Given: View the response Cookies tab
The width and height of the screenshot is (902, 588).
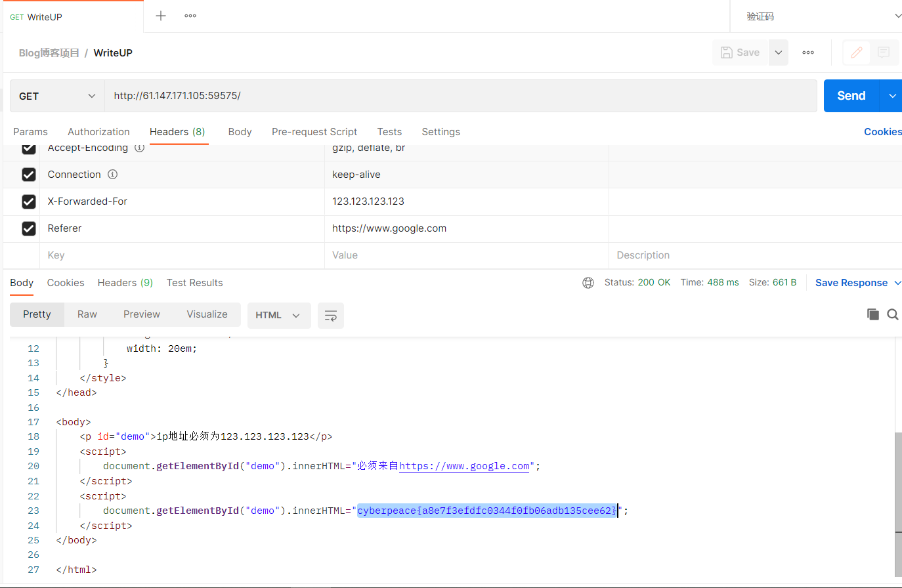Looking at the screenshot, I should (66, 283).
